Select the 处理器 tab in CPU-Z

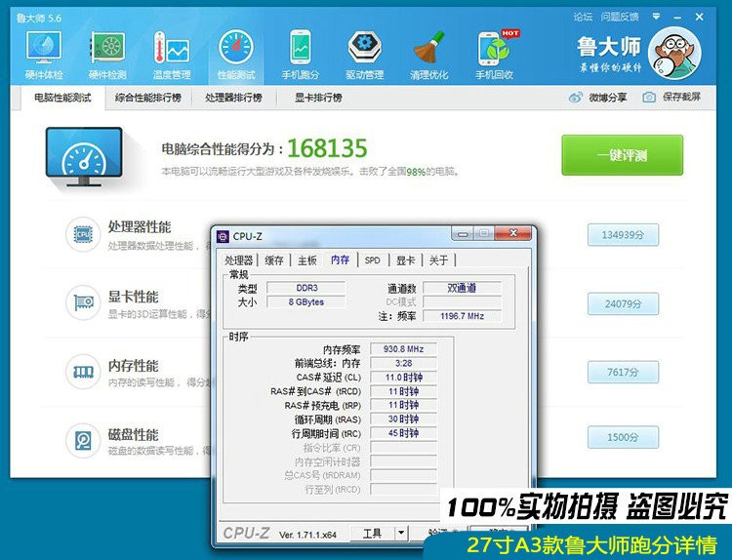[239, 260]
